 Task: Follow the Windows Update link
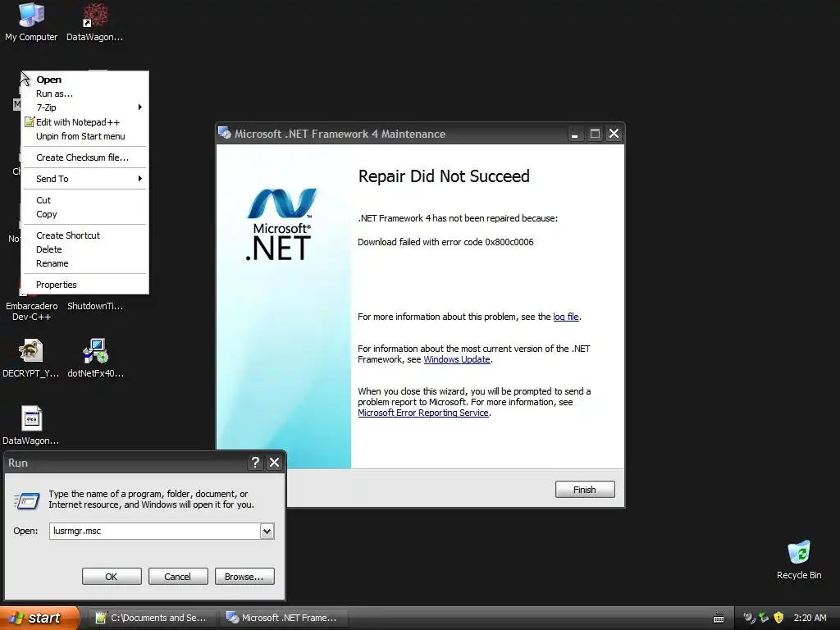pos(457,359)
